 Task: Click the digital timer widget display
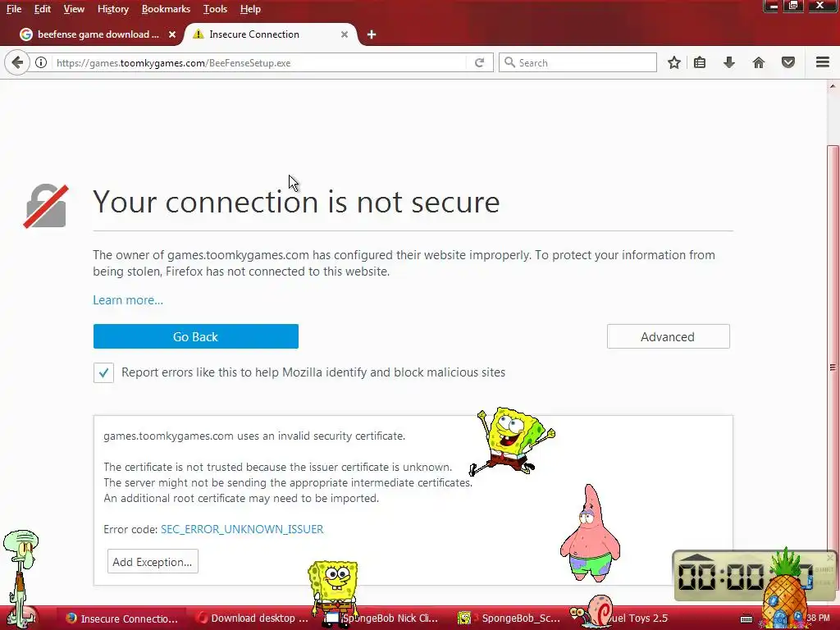click(x=720, y=577)
